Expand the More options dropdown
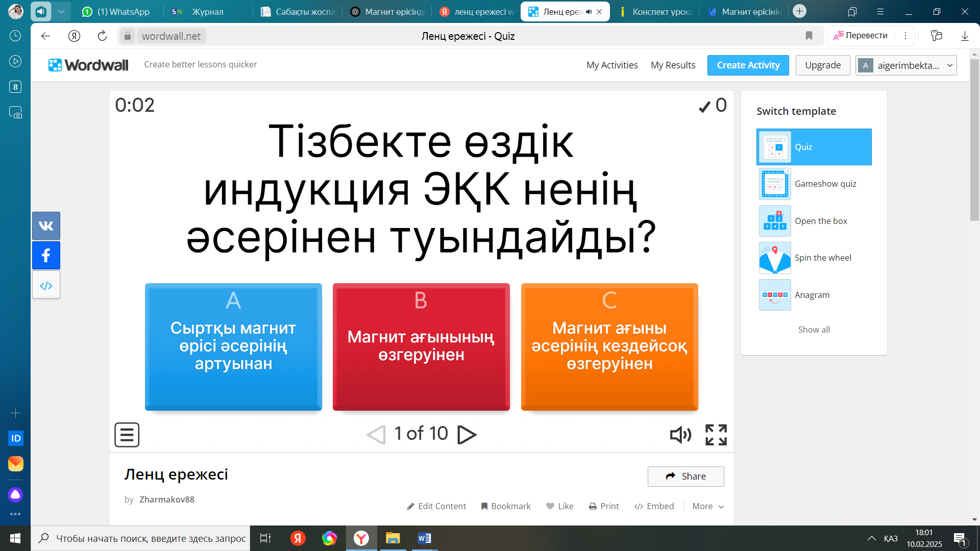The height and width of the screenshot is (551, 980). coord(708,506)
